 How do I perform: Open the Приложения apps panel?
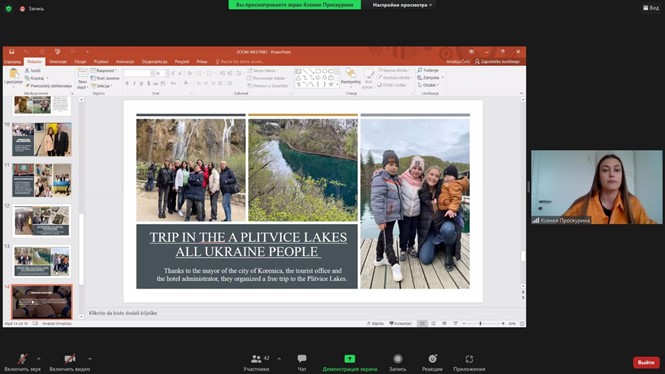(469, 363)
